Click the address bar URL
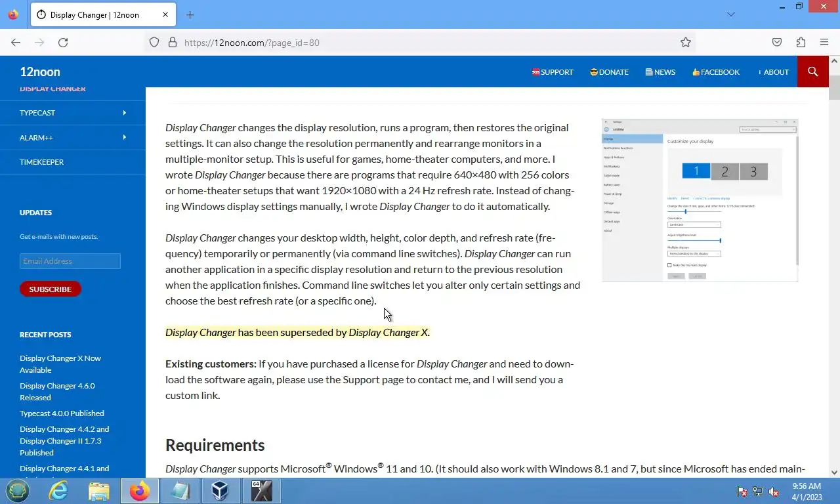Screen dimensions: 840x504 click(x=252, y=43)
